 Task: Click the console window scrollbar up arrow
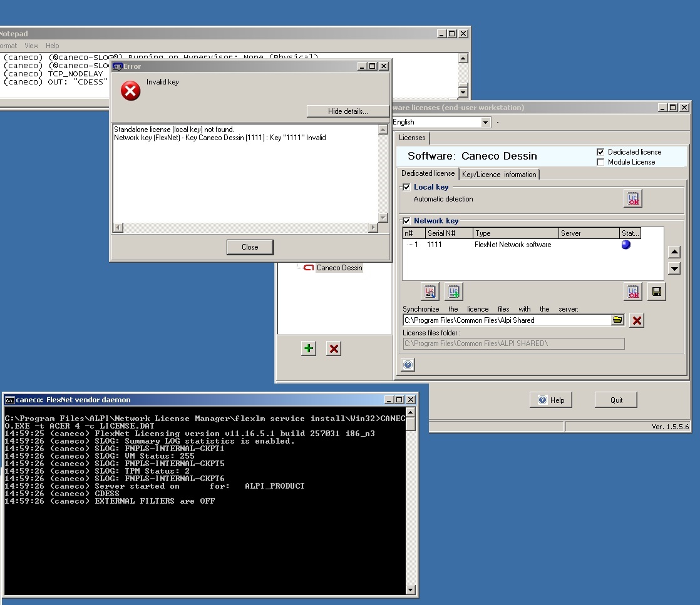click(x=411, y=412)
